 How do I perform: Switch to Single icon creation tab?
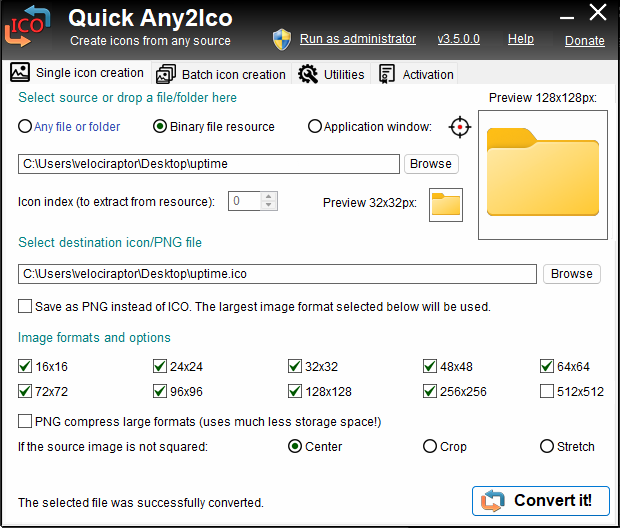click(x=77, y=73)
